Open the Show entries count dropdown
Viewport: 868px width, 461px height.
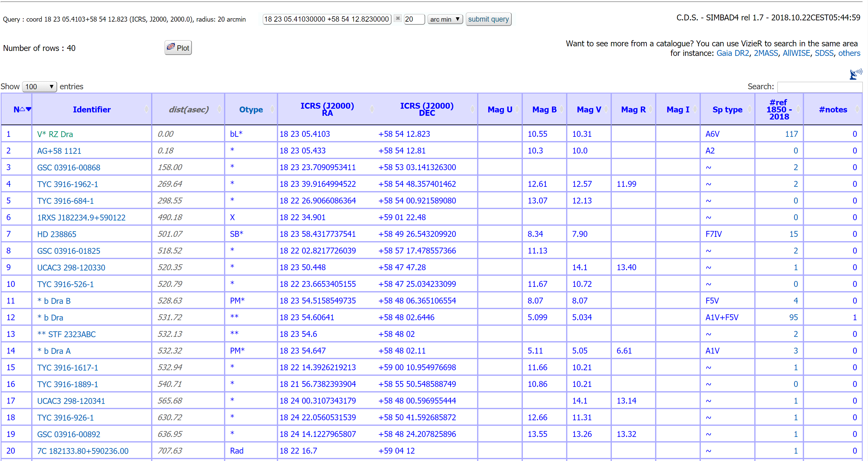point(39,86)
